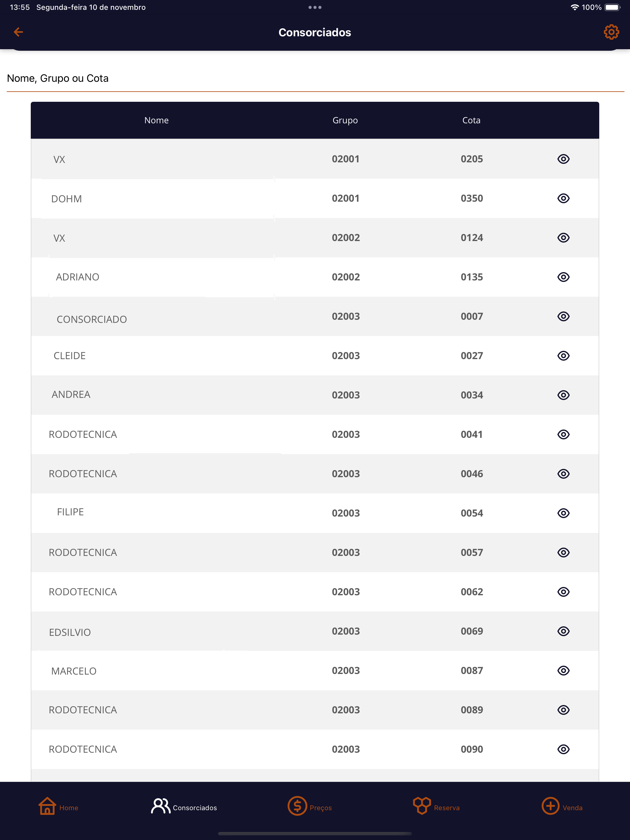Open Venda plus-circle tab
This screenshot has height=840, width=630.
562,806
